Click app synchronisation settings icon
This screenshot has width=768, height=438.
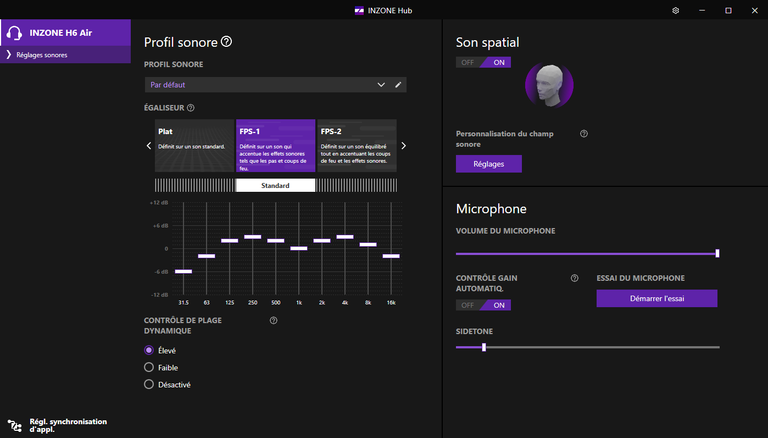coord(15,425)
